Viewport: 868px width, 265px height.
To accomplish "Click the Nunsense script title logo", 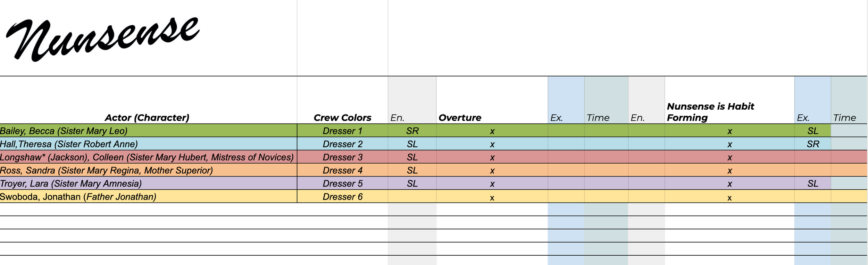I will 103,39.
